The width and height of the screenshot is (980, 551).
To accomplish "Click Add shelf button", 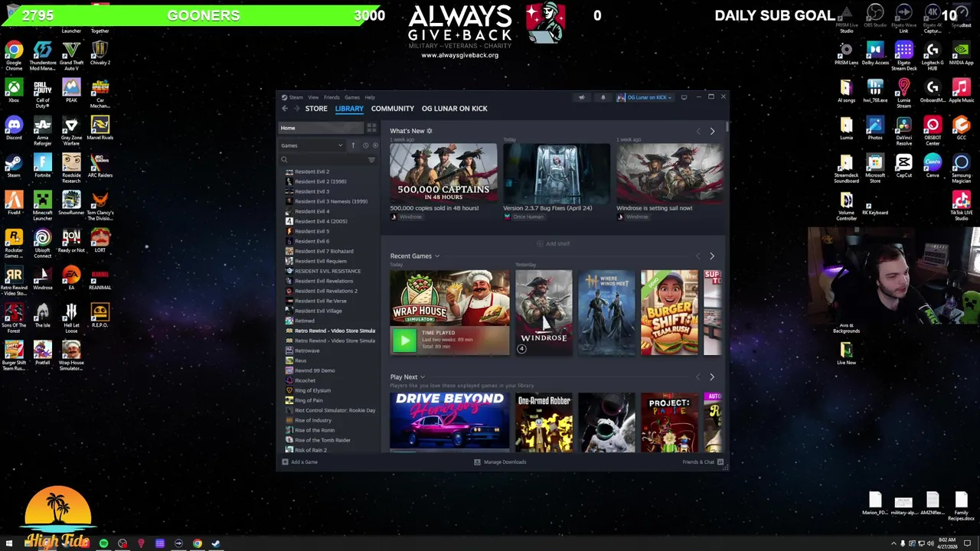I will (x=554, y=243).
